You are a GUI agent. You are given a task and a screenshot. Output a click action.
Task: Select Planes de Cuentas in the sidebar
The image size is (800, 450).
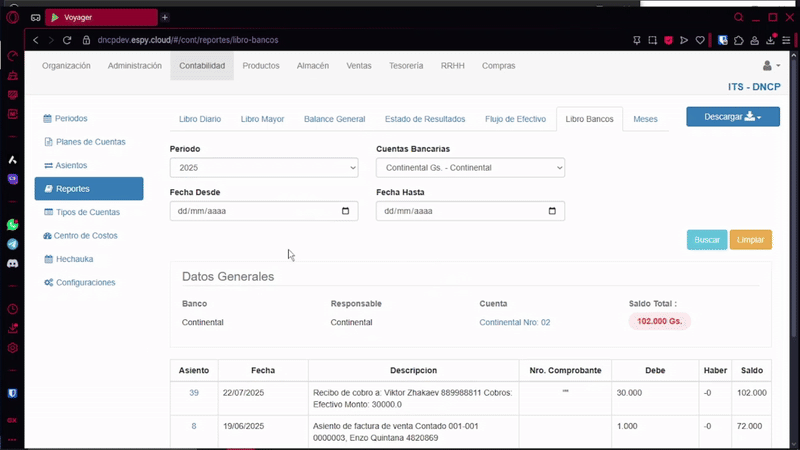[x=90, y=142]
